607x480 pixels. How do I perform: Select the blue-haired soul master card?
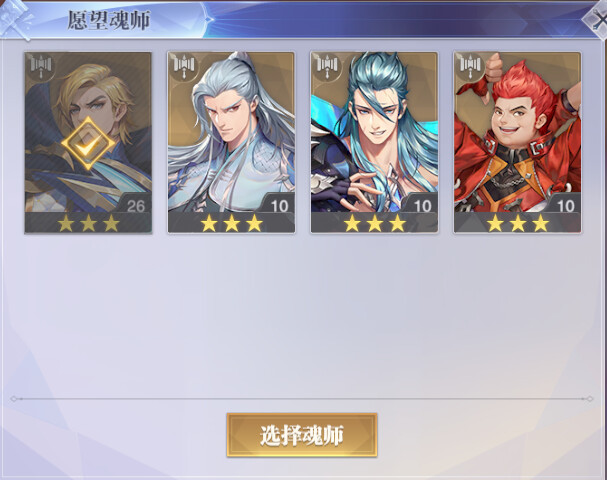tap(374, 142)
